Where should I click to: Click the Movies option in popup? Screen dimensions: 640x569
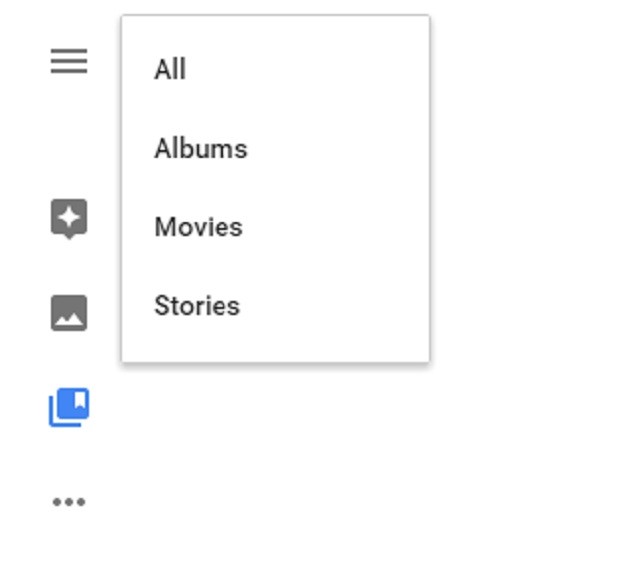[x=276, y=227]
